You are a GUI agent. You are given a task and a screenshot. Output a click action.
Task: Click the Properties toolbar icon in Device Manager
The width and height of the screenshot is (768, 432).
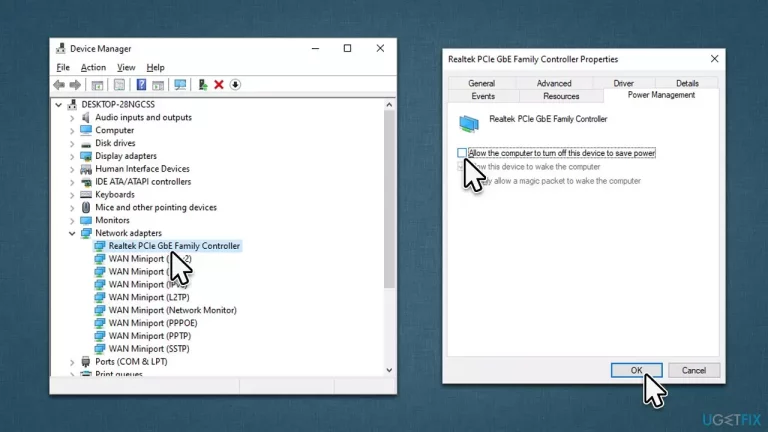(119, 85)
